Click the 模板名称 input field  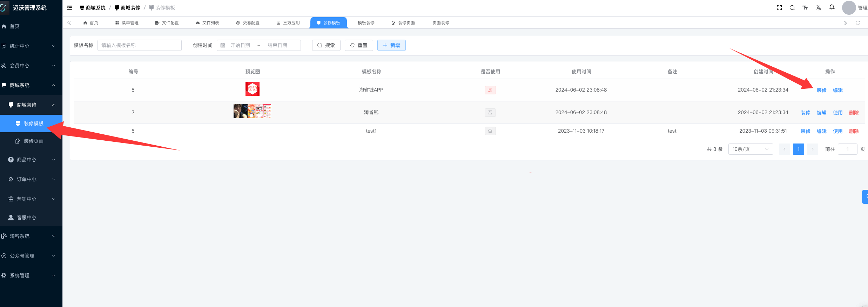(x=140, y=45)
